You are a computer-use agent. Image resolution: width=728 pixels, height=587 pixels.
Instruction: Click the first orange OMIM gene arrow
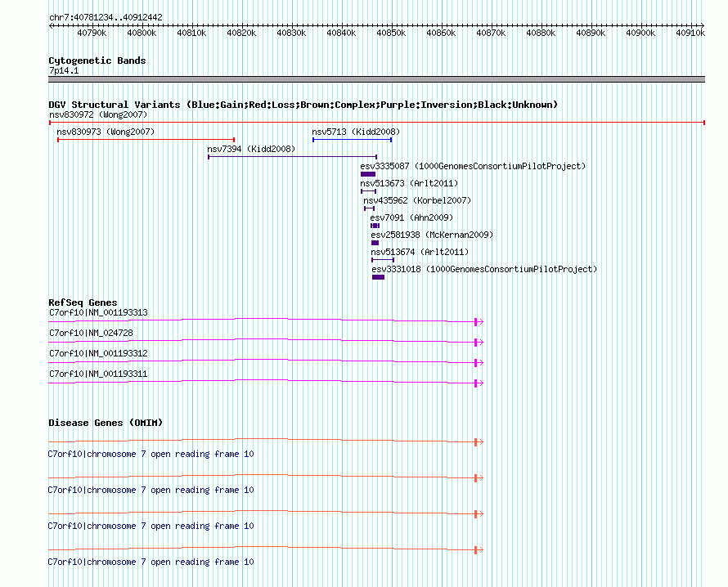(479, 441)
